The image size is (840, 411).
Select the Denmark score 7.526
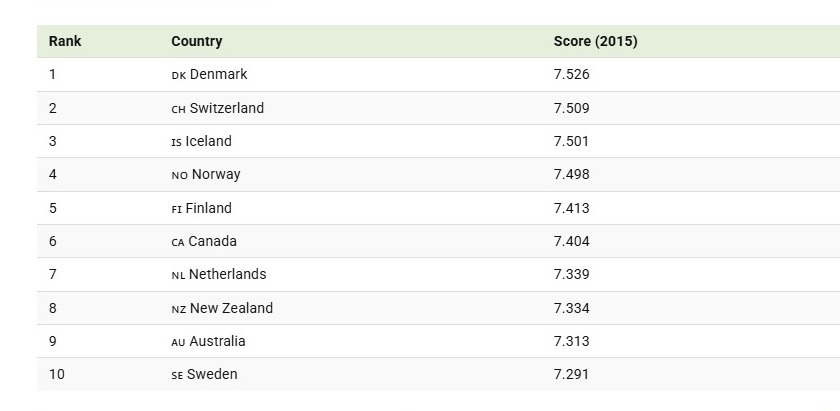[572, 74]
